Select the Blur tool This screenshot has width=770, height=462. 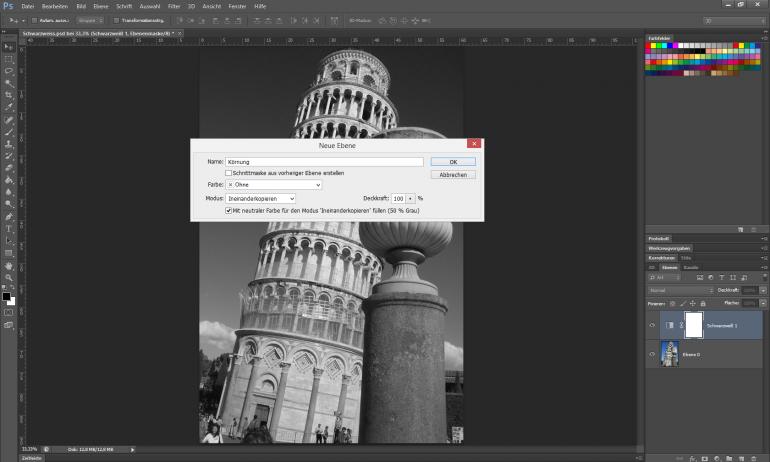[x=9, y=192]
